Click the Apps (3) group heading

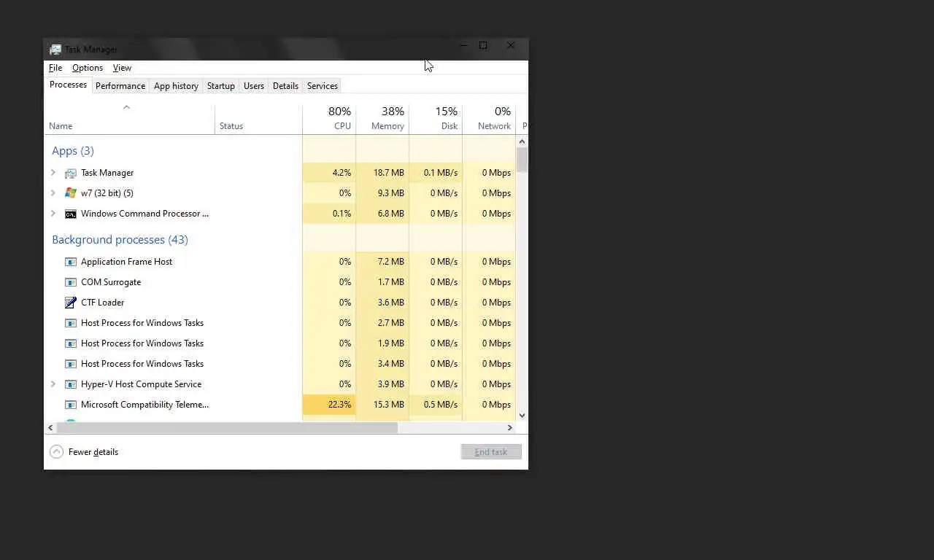(x=73, y=151)
